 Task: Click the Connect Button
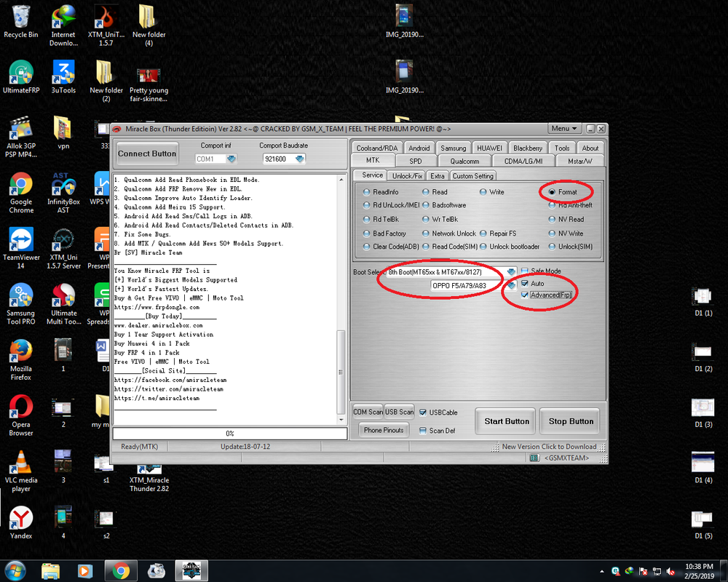(x=147, y=154)
